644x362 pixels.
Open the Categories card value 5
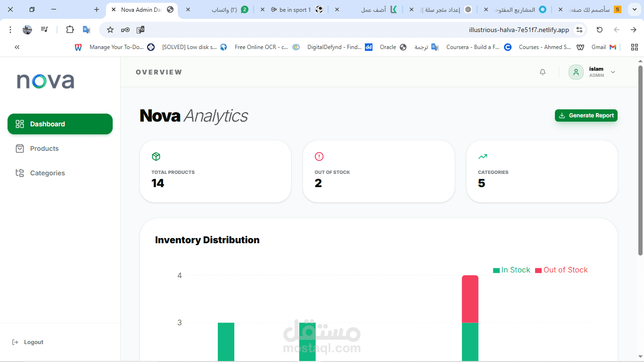tap(481, 183)
